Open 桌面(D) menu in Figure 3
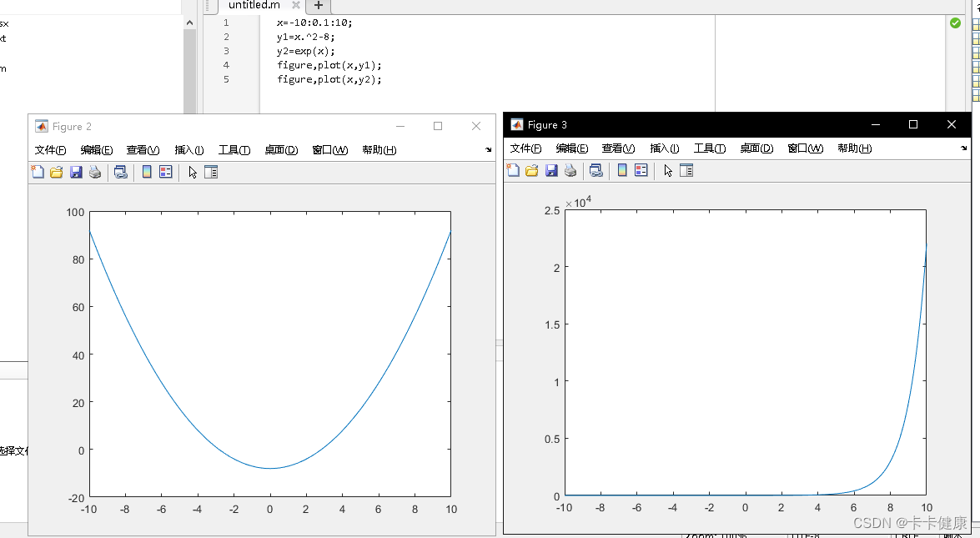Screen dimensions: 980x538 pos(756,148)
